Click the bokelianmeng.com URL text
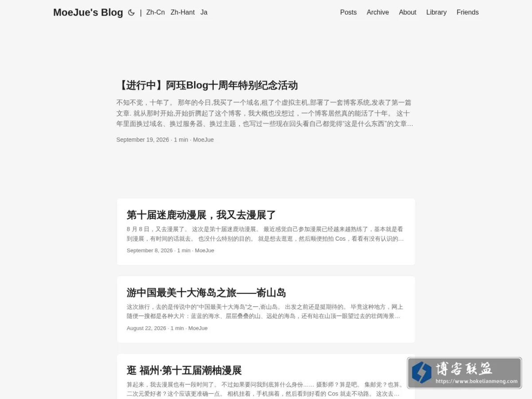Viewport: 532px width, 399px height. click(x=477, y=381)
